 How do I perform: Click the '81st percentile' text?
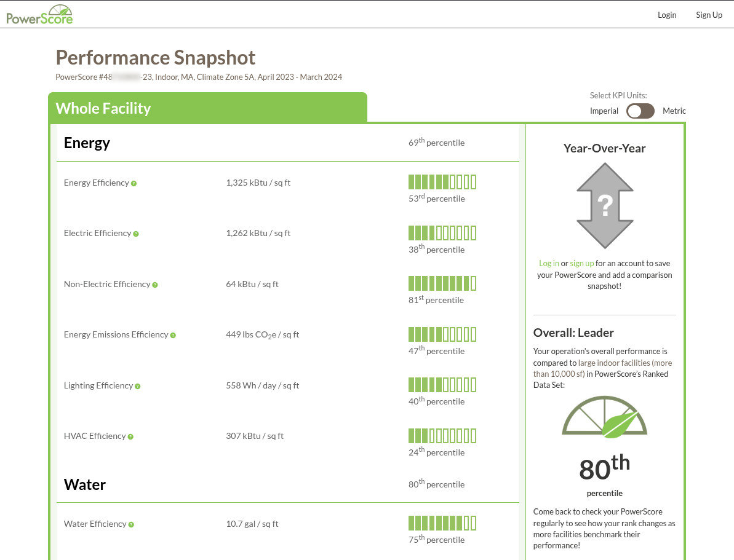436,299
